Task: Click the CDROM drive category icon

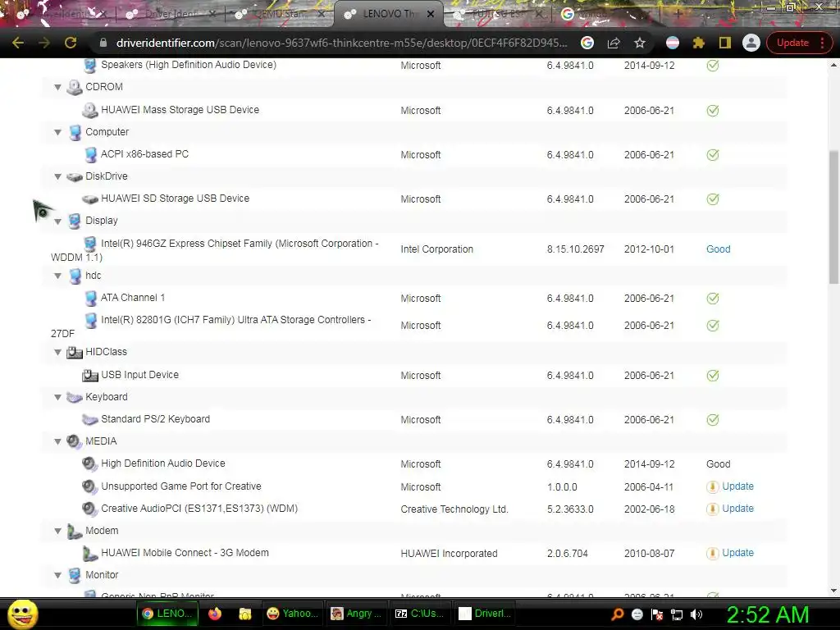Action: [75, 87]
